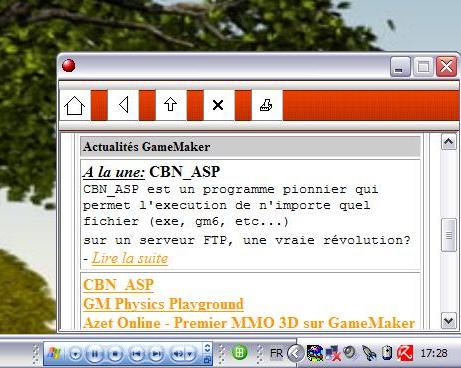Click the up arrow toolbar icon
Image resolution: width=461 pixels, height=368 pixels.
[x=170, y=104]
